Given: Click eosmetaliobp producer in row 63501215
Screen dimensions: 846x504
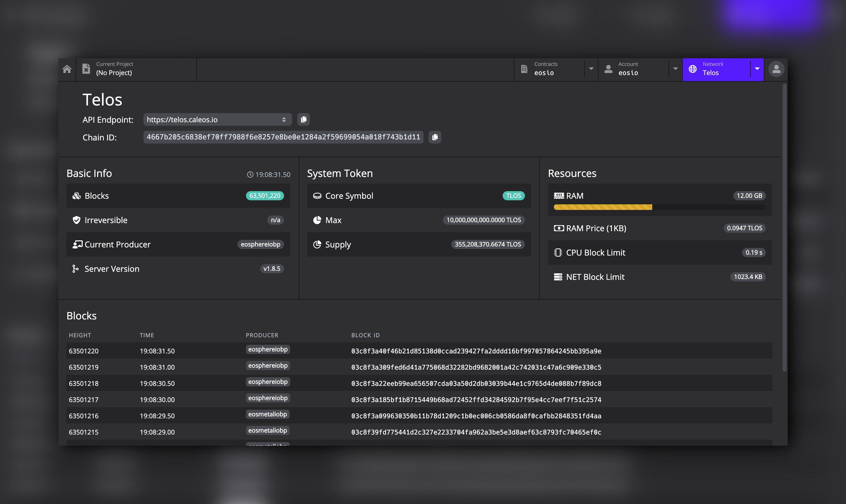Looking at the screenshot, I should pyautogui.click(x=268, y=431).
